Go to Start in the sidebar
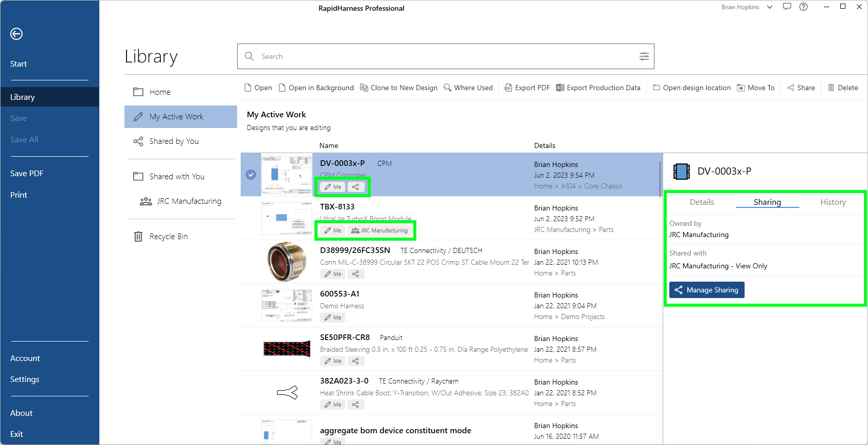Screen dimensions: 868x445 (x=18, y=64)
